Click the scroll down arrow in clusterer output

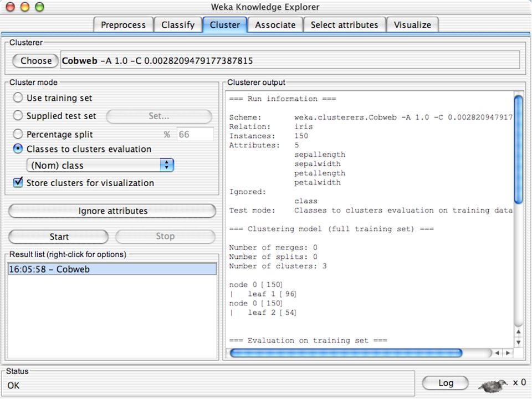[519, 342]
